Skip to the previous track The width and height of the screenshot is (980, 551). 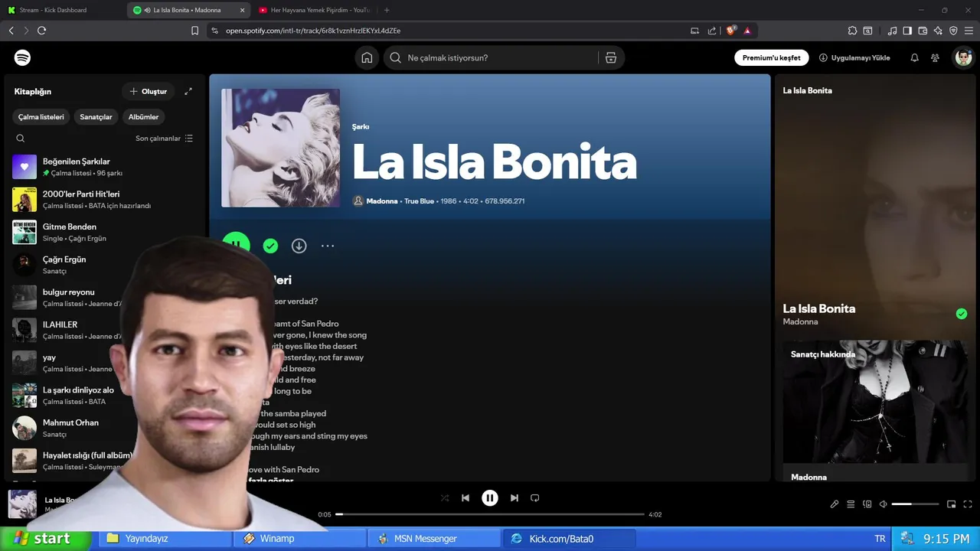click(465, 498)
